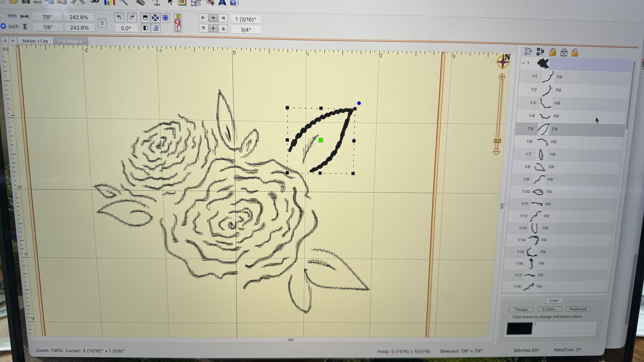The width and height of the screenshot is (644, 362).
Task: Click the rotate counterclockwise arrow button
Action: tap(119, 17)
